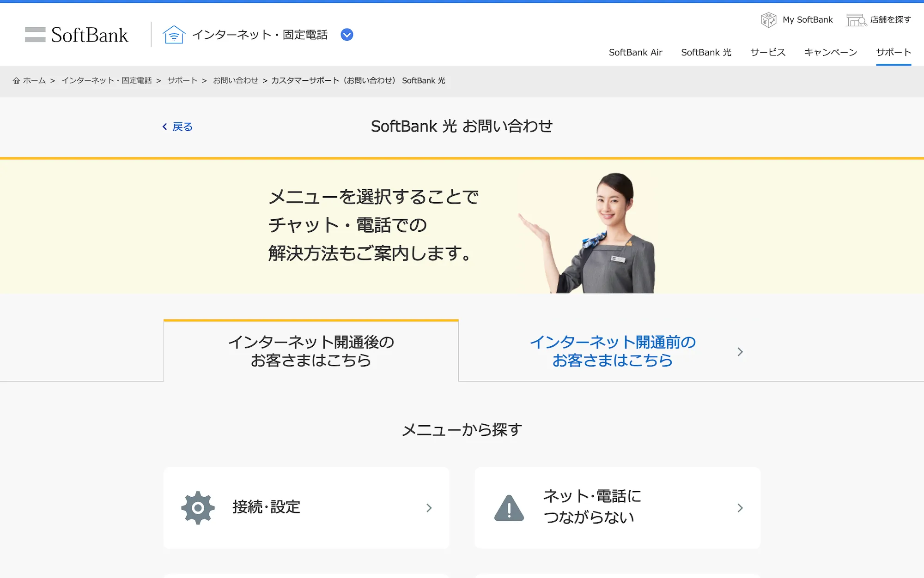Switch to インターネット開通前のお客さまはこちら tab
The image size is (924, 578).
click(613, 351)
